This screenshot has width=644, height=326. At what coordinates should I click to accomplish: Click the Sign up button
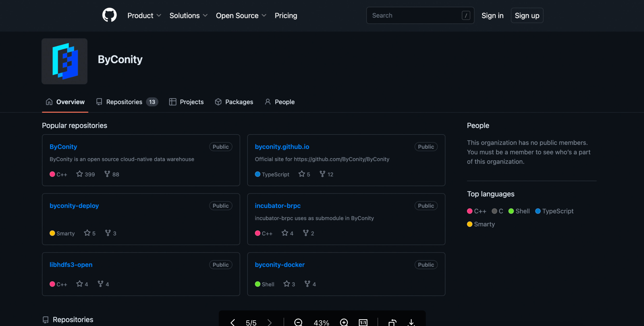527,16
